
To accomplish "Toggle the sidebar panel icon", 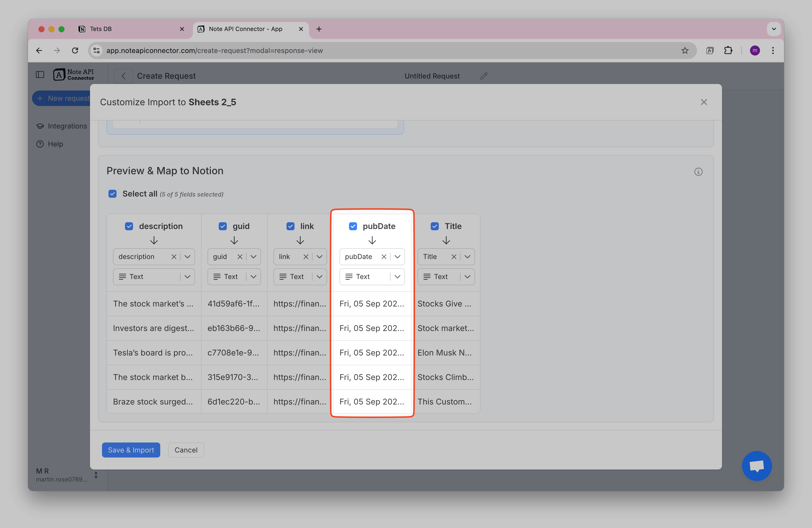I will coord(40,74).
